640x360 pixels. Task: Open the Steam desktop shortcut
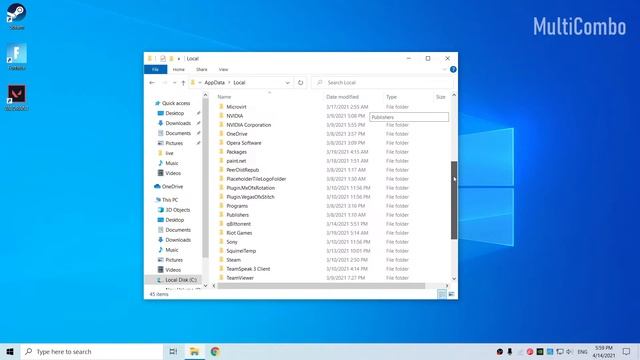tap(16, 16)
